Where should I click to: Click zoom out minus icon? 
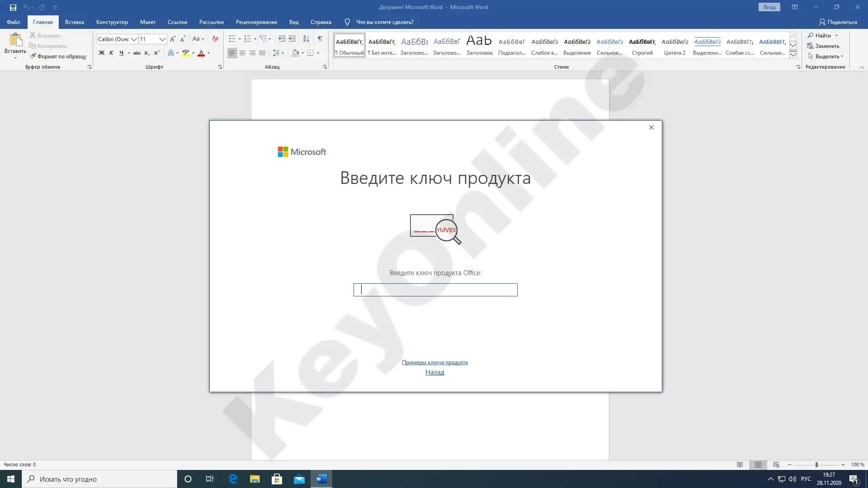pyautogui.click(x=790, y=465)
